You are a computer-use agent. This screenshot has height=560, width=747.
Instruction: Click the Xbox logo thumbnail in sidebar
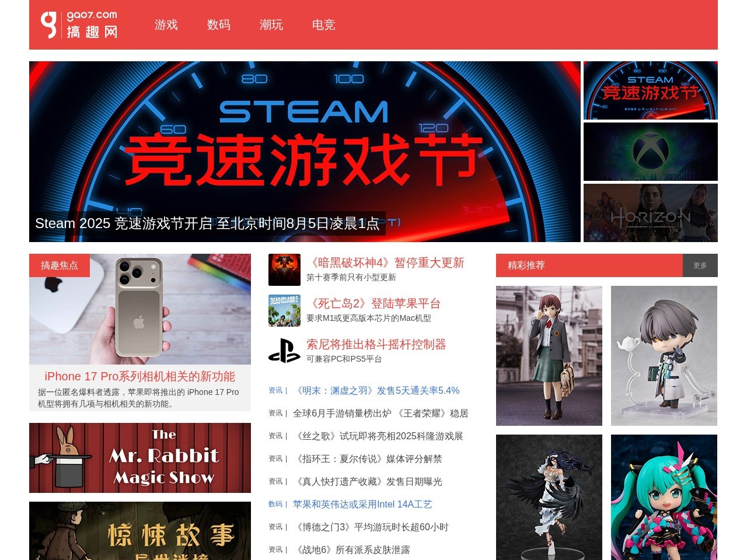[650, 151]
